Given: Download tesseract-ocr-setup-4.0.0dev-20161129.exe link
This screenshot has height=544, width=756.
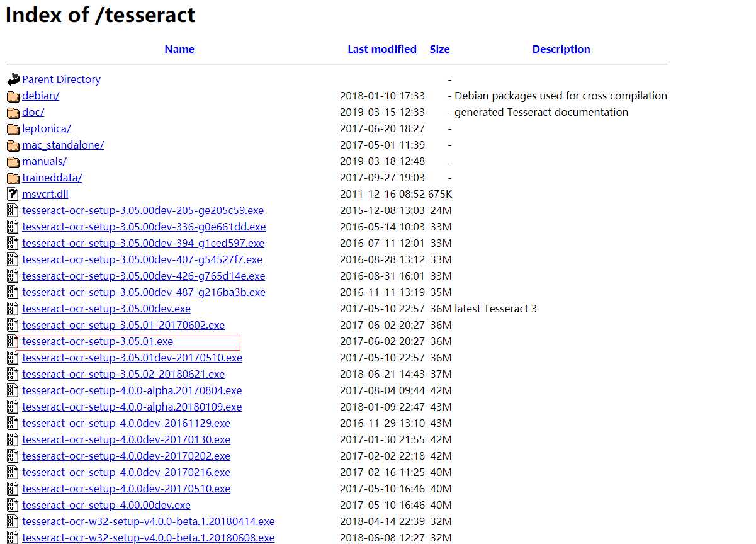Looking at the screenshot, I should [127, 423].
